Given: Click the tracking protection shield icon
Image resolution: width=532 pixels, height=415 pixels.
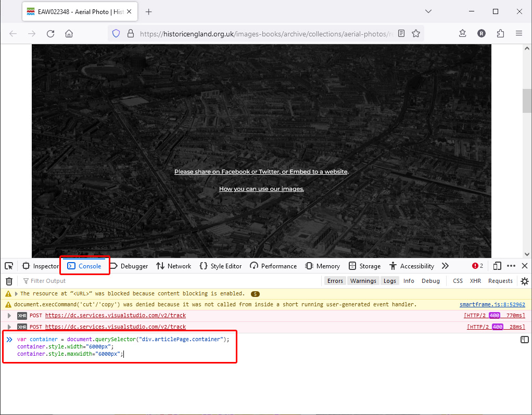Looking at the screenshot, I should [116, 33].
